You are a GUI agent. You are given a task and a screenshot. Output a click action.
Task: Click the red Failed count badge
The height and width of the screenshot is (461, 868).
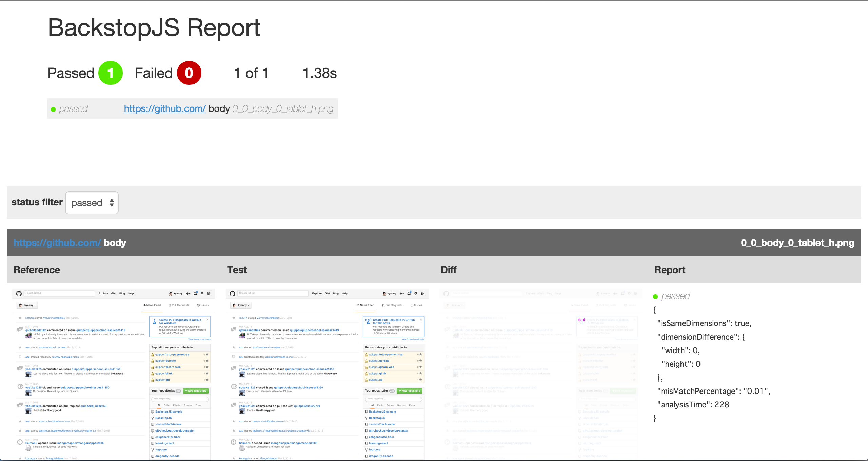(x=189, y=73)
